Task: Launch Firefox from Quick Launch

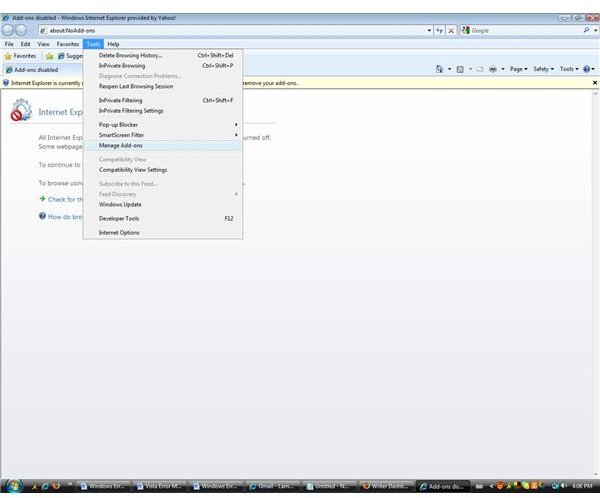Action: 56,486
